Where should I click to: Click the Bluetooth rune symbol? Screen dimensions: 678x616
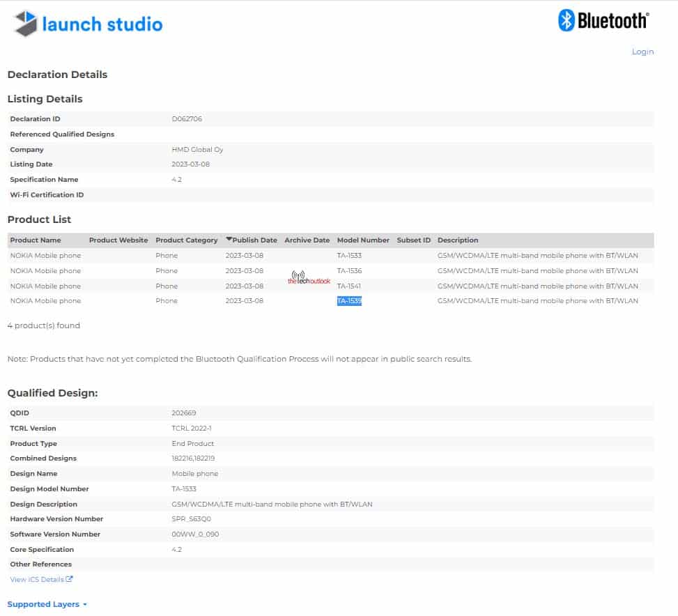pyautogui.click(x=566, y=20)
